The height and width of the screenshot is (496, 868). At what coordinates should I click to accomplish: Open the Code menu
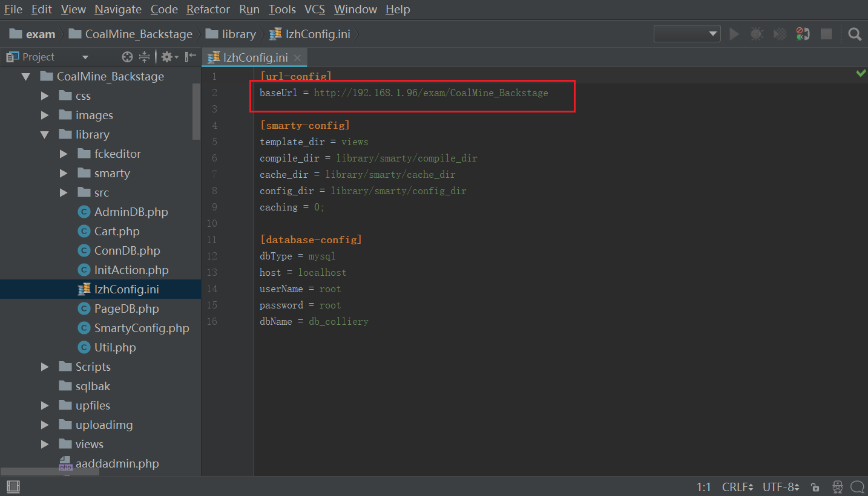click(x=164, y=9)
